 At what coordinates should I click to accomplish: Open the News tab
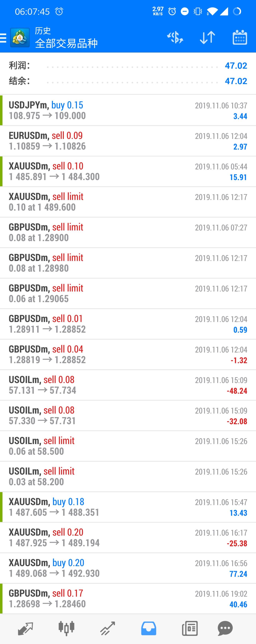(x=190, y=628)
